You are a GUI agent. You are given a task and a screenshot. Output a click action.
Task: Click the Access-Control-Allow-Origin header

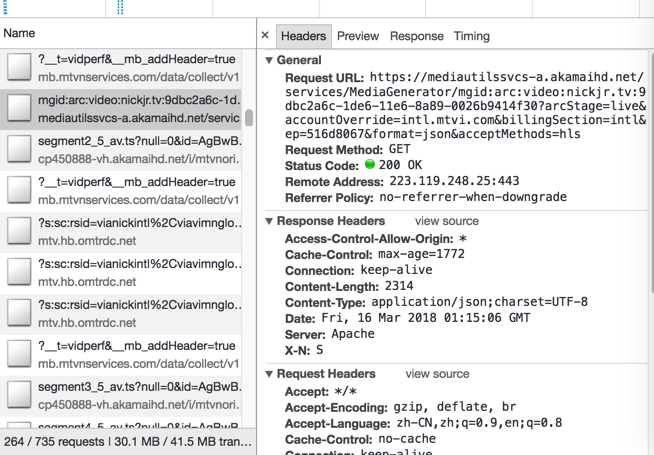[376, 239]
